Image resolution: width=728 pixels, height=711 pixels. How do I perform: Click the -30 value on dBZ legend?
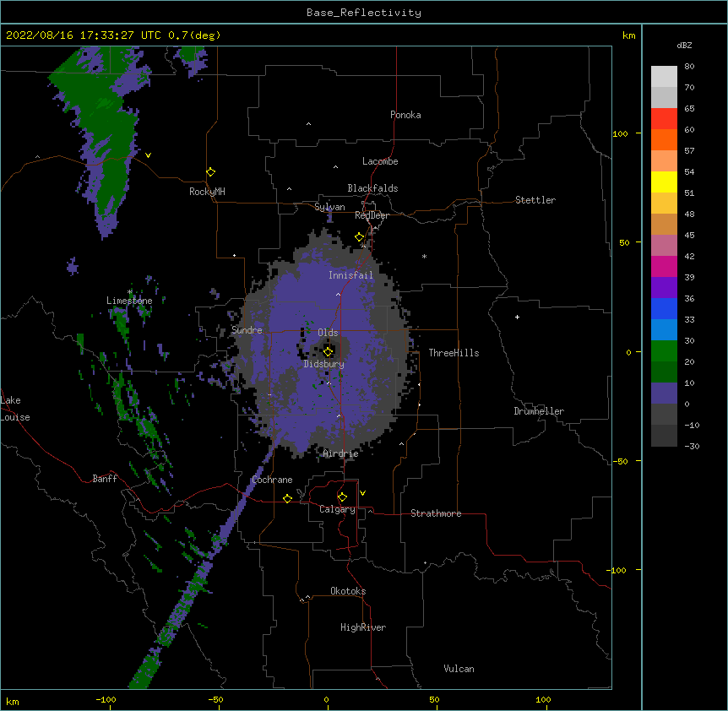coord(692,446)
